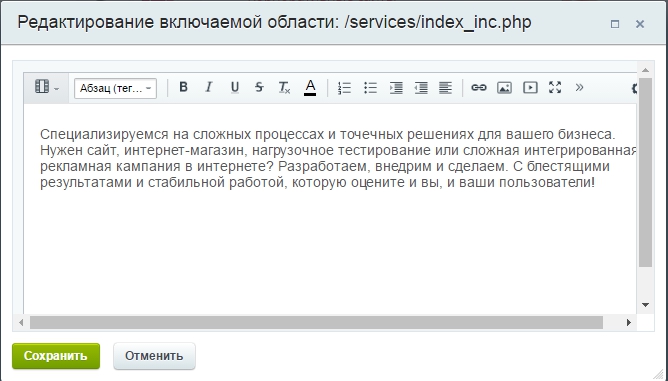Viewport: 668px width, 381px height.
Task: Open the text alignment options
Action: click(446, 88)
